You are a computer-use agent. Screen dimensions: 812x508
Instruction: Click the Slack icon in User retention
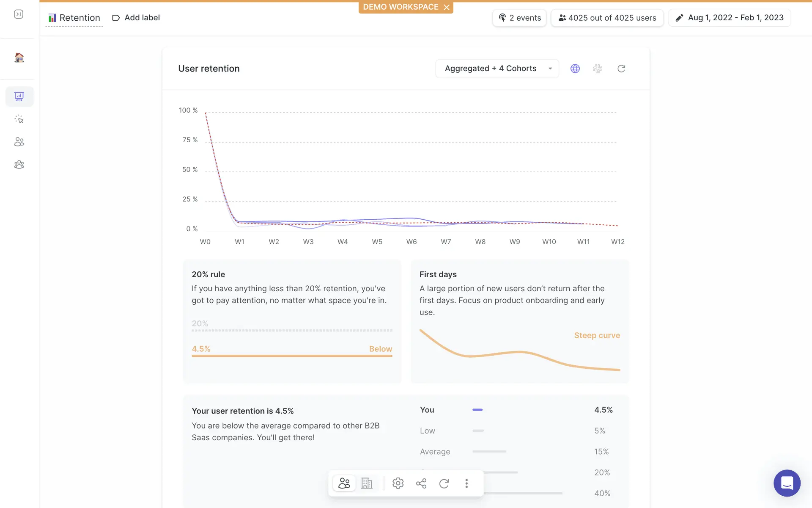(598, 69)
